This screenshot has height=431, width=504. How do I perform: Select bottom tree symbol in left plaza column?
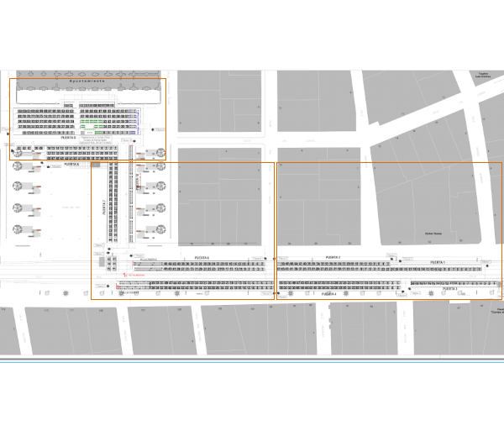click(x=18, y=229)
